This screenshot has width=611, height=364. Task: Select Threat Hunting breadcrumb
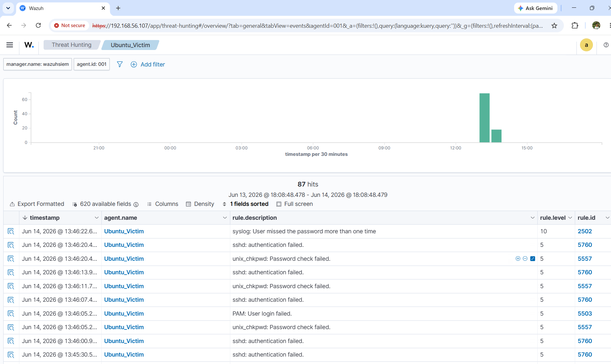72,45
